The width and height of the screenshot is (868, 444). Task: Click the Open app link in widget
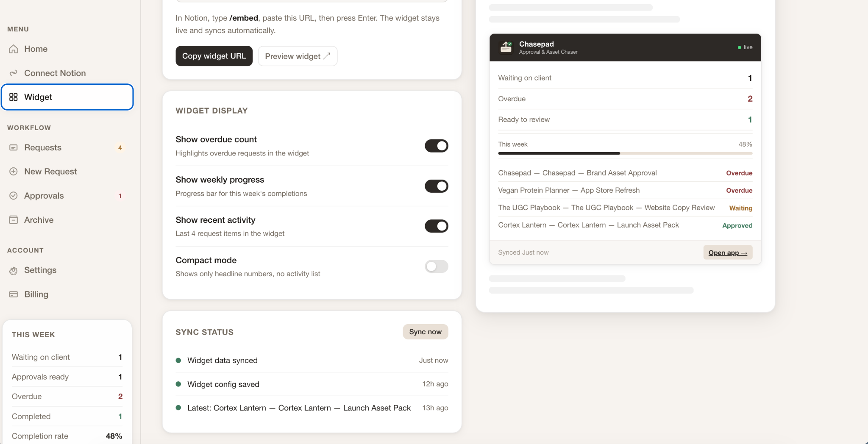[728, 253]
